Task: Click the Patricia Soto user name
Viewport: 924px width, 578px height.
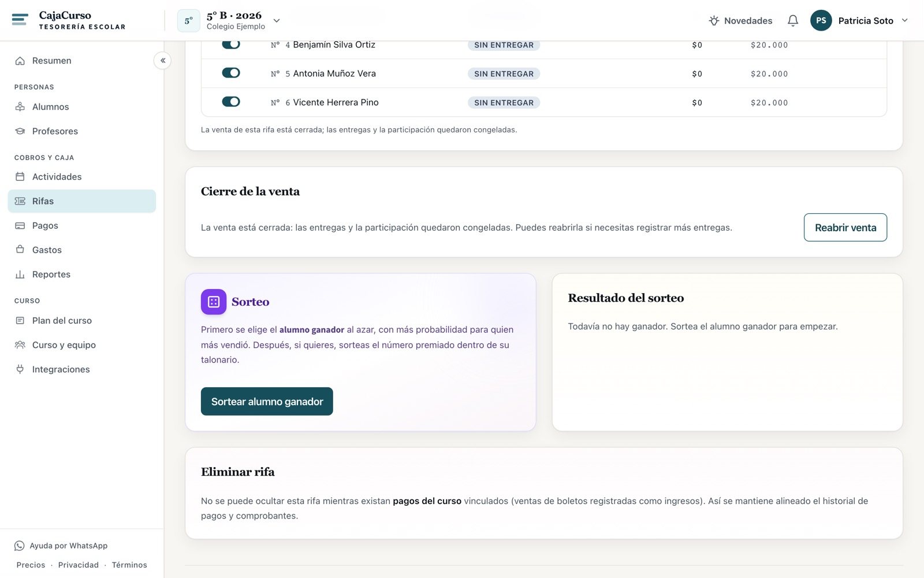Action: pos(866,21)
